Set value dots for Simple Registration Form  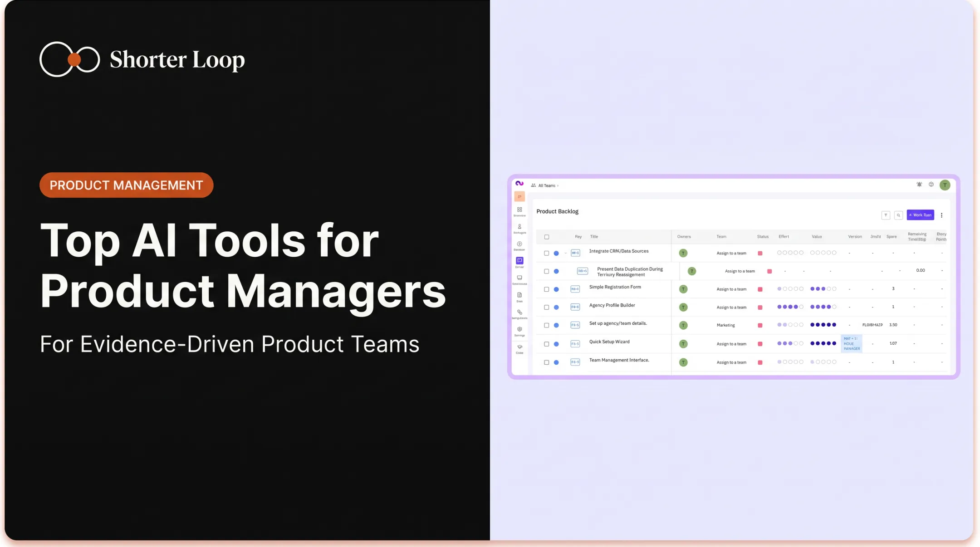(823, 289)
